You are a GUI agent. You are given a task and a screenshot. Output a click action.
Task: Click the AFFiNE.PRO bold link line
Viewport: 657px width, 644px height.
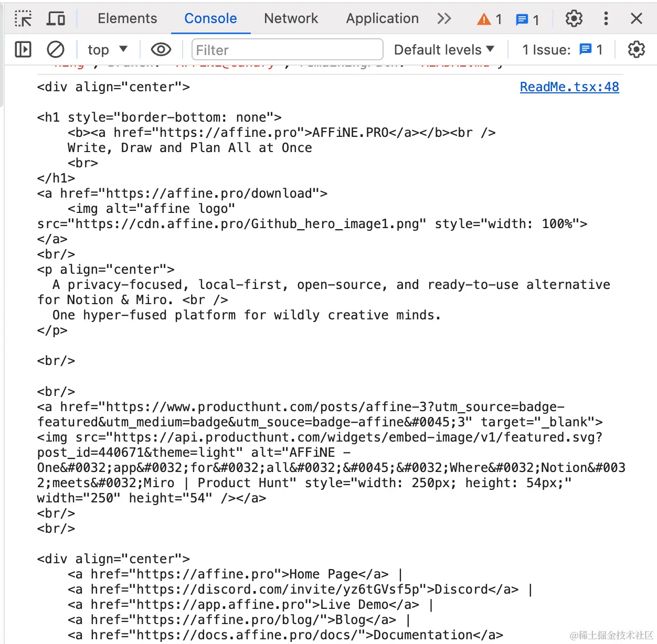coord(282,133)
